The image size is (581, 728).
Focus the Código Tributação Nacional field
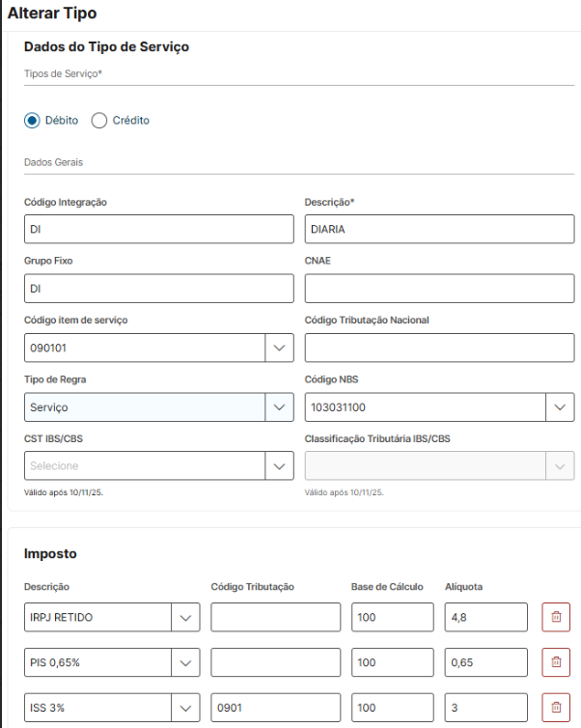[x=439, y=348]
